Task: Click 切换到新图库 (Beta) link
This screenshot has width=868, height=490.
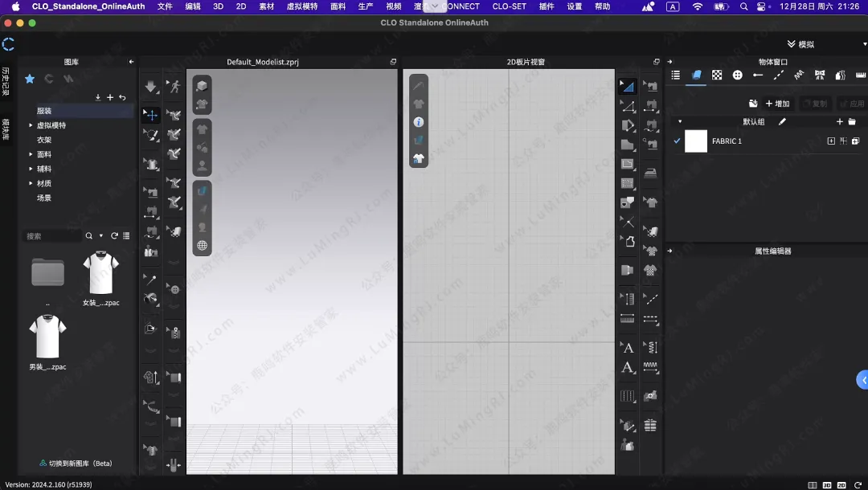Action: (76, 463)
